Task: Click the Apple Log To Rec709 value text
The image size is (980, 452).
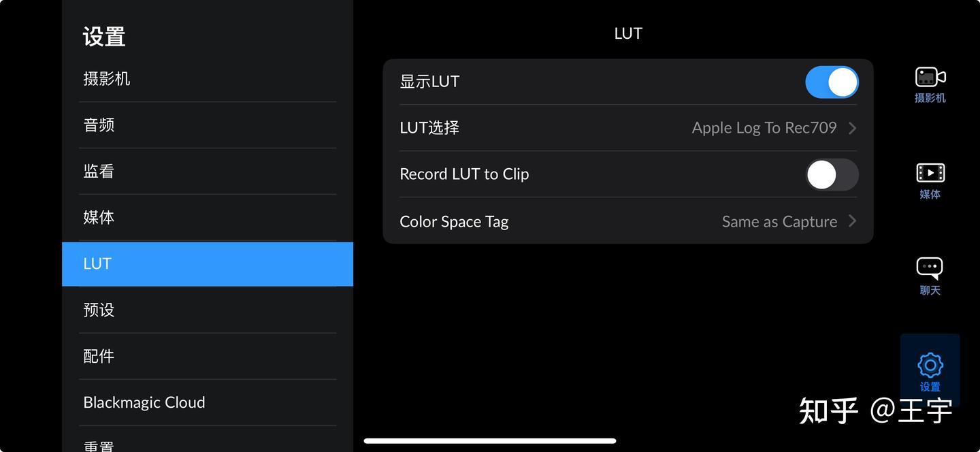Action: (764, 127)
